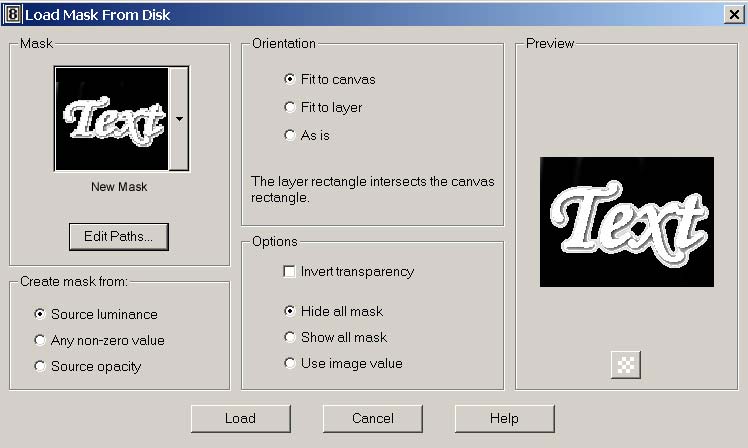Select Source opacity radio button
748x448 pixels.
coord(40,366)
